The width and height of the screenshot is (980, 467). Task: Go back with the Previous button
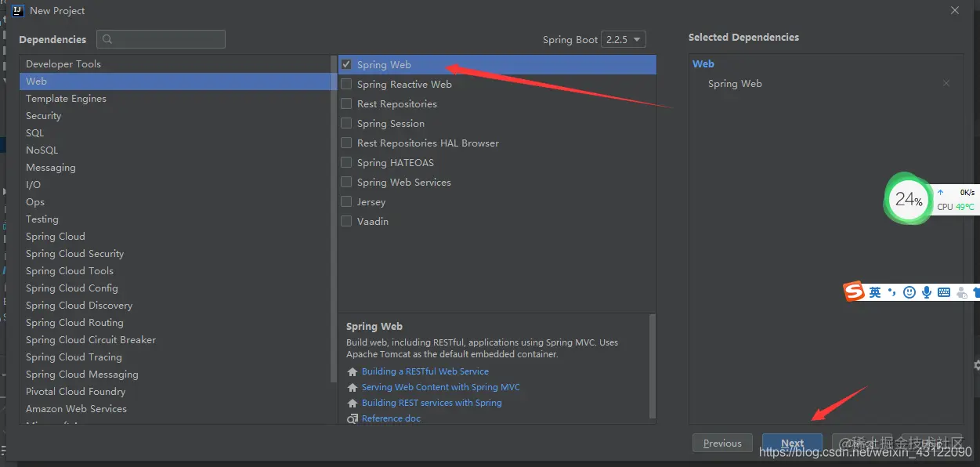[x=722, y=443]
